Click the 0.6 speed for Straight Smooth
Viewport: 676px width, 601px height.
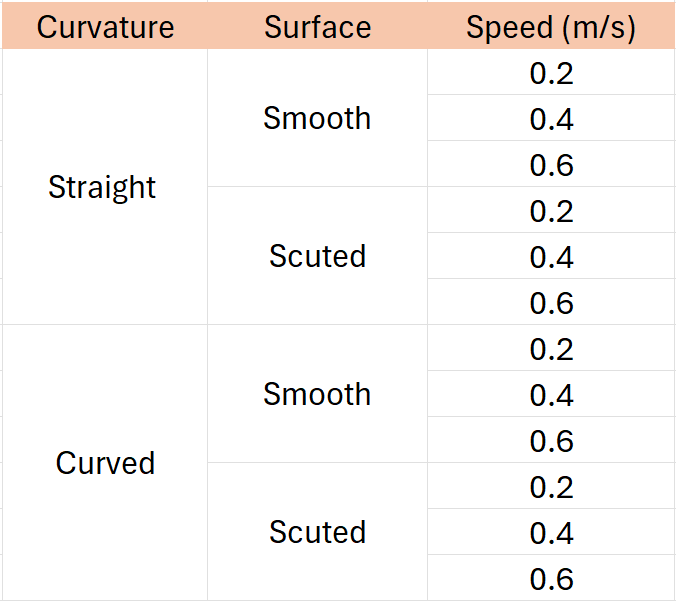(x=551, y=165)
